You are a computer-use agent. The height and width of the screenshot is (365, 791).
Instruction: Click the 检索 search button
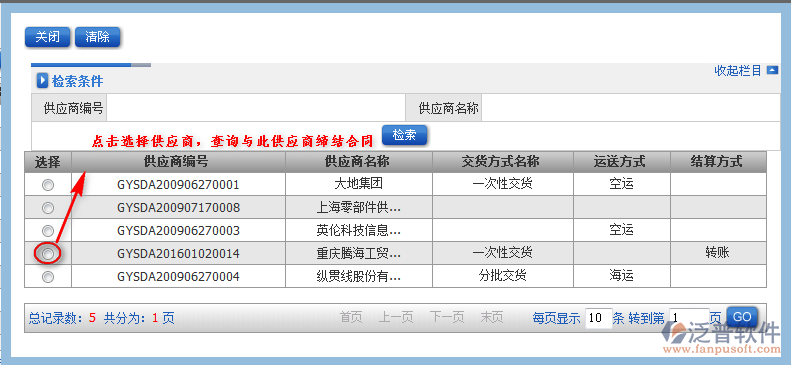coord(405,135)
